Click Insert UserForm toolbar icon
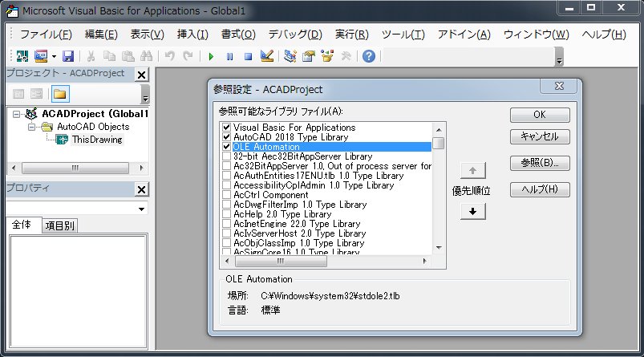This screenshot has height=357, width=644. 41,56
